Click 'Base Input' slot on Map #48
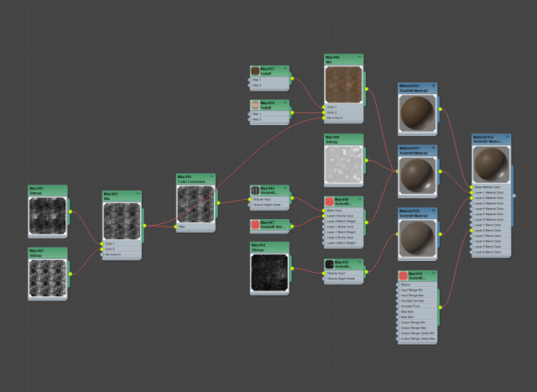The image size is (537, 392). [x=343, y=211]
